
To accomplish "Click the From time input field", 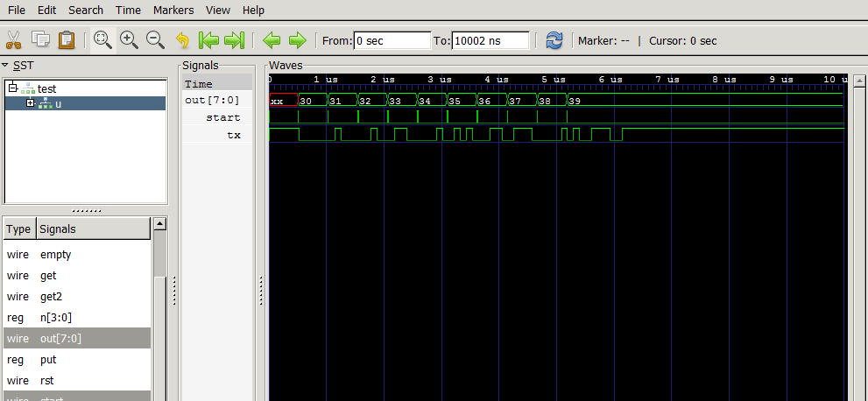I will coord(392,41).
